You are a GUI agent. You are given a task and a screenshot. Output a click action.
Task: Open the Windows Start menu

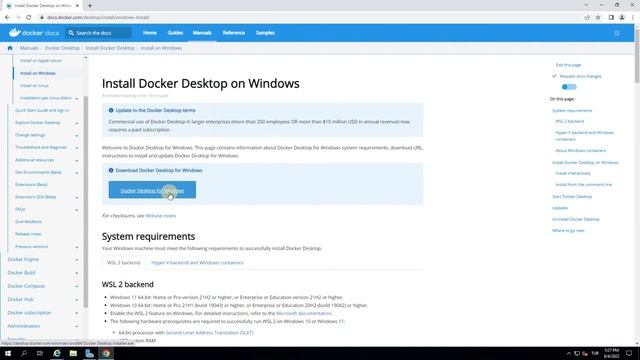point(8,353)
